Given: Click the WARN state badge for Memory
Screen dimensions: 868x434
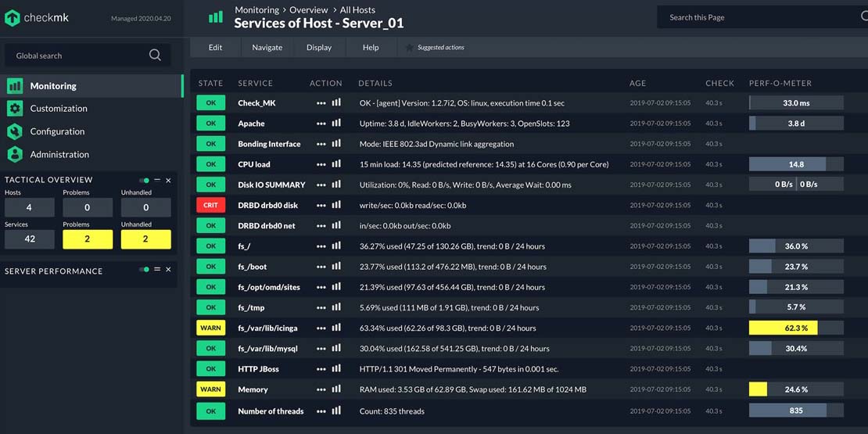Looking at the screenshot, I should point(211,389).
